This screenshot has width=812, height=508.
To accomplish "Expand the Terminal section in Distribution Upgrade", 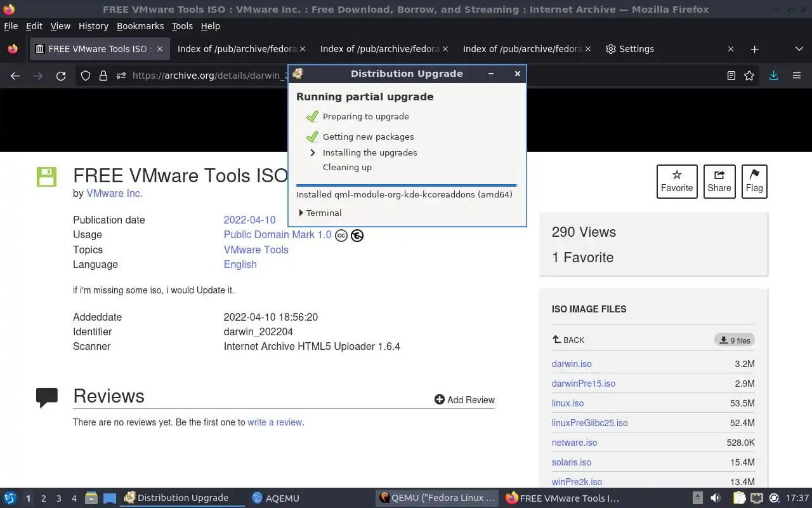I will coord(320,213).
